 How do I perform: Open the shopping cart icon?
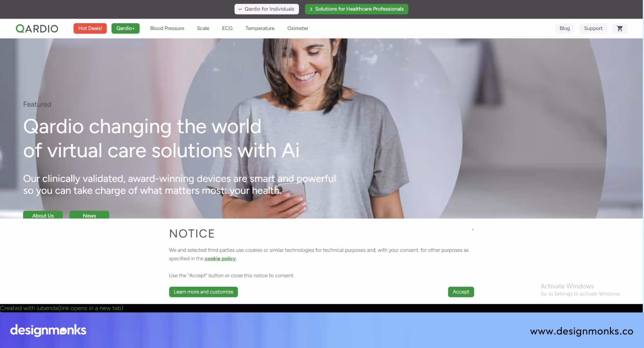pyautogui.click(x=620, y=28)
